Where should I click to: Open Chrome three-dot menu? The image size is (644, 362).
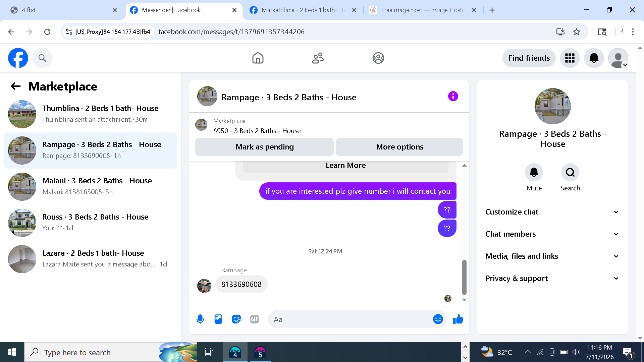633,32
